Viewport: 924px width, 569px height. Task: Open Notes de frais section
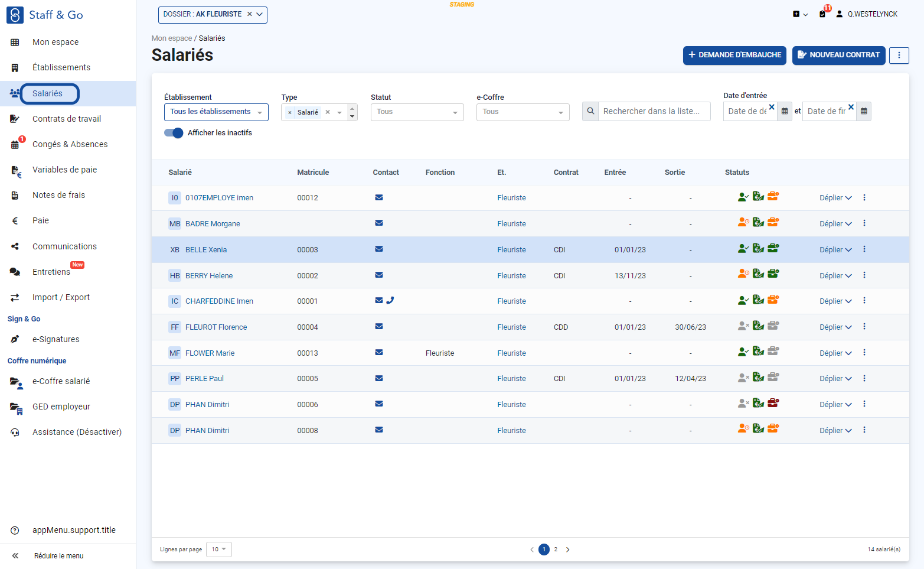(58, 195)
